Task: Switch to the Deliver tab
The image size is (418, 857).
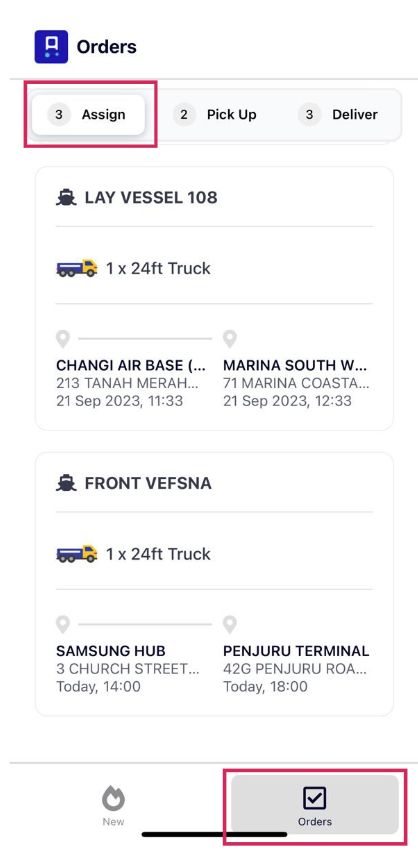Action: (x=338, y=115)
